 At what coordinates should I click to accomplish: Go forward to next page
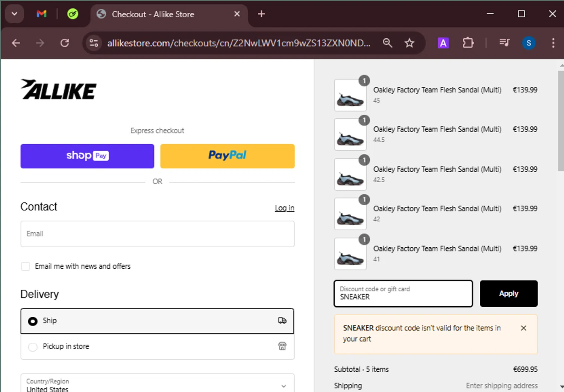(x=40, y=43)
